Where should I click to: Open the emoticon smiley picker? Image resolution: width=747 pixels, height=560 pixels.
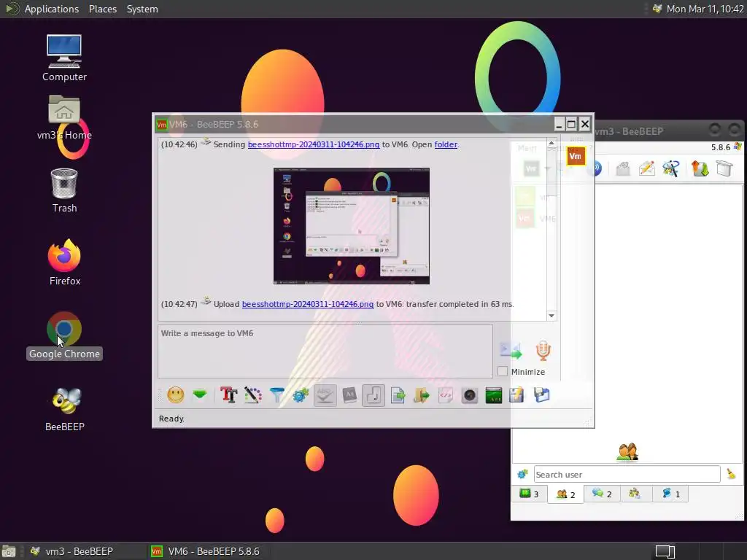pos(176,394)
